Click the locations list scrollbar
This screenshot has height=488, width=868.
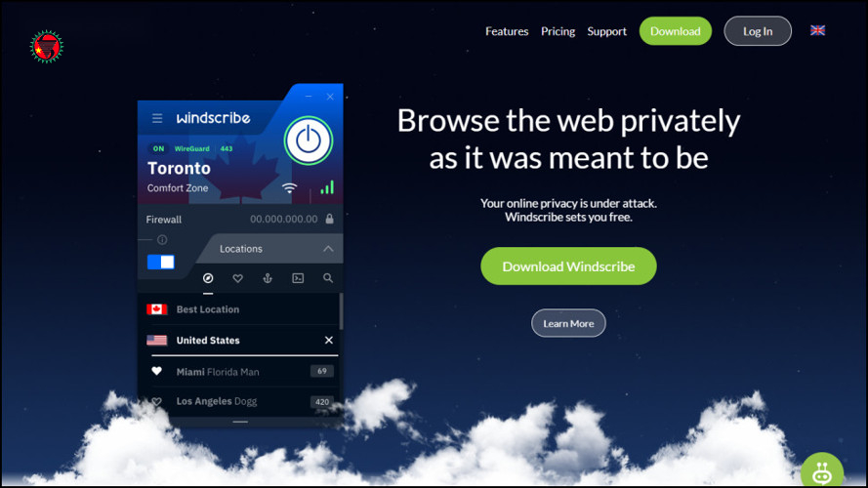341,311
